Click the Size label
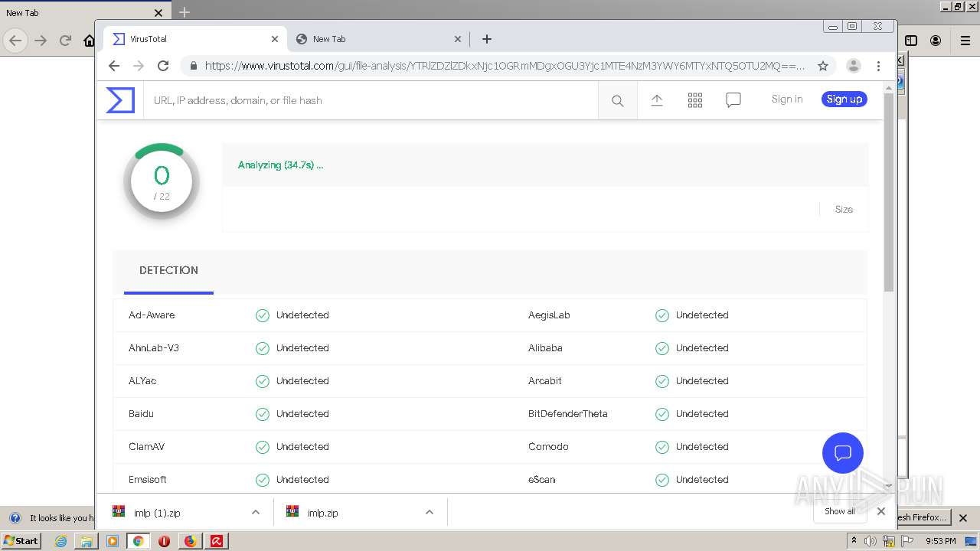This screenshot has width=980, height=551. point(844,209)
